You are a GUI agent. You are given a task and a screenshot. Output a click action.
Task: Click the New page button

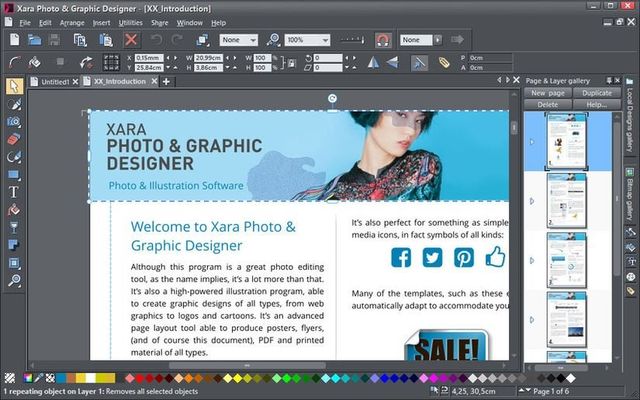click(x=548, y=92)
